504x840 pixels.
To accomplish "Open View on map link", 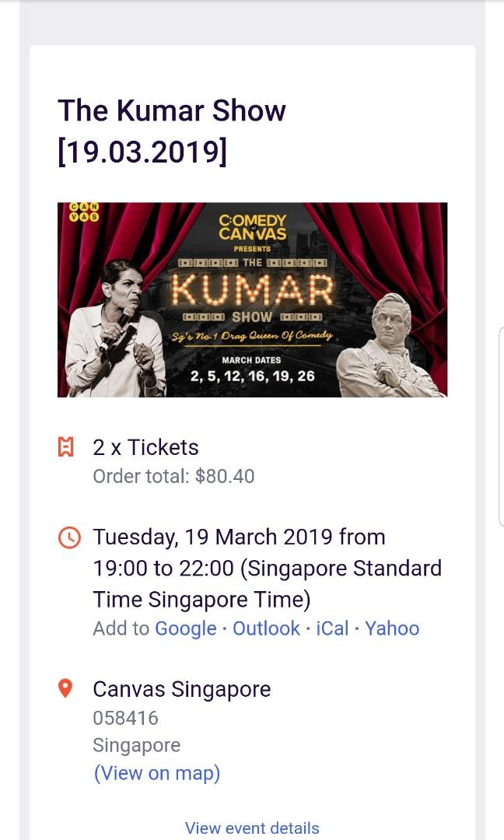I will click(x=156, y=772).
